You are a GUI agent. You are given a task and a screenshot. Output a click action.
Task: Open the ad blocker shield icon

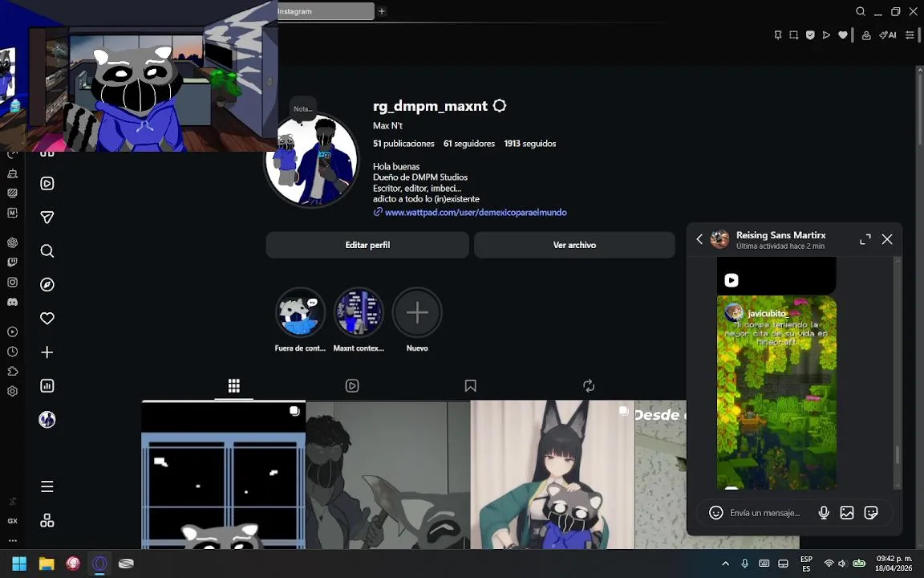coord(810,35)
